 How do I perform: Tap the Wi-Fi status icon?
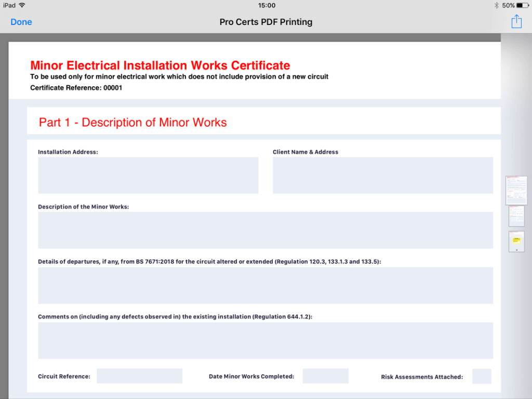pyautogui.click(x=22, y=5)
